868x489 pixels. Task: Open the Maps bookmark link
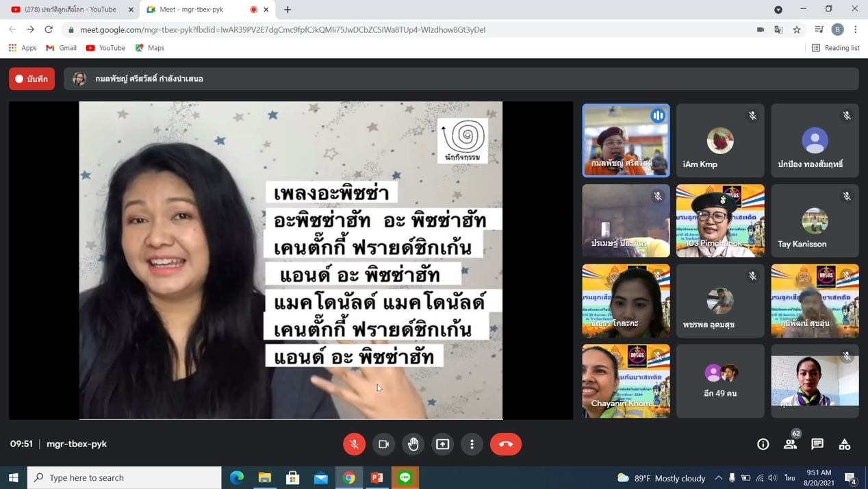point(150,48)
